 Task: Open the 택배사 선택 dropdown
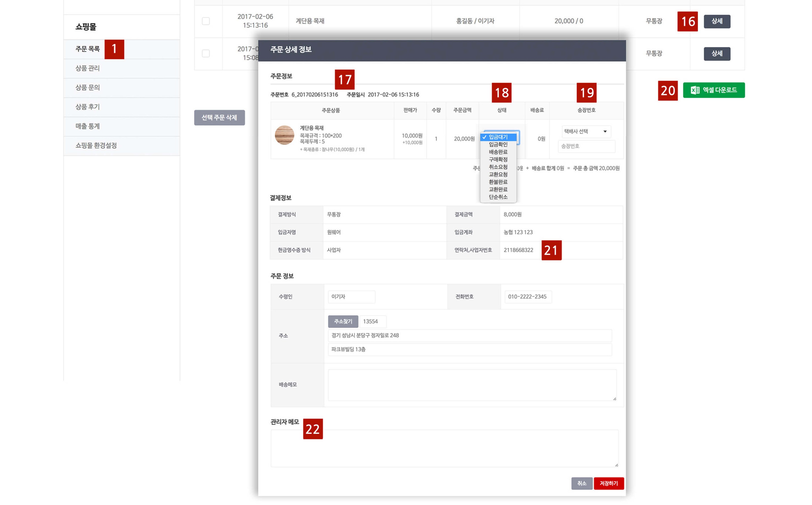tap(586, 132)
